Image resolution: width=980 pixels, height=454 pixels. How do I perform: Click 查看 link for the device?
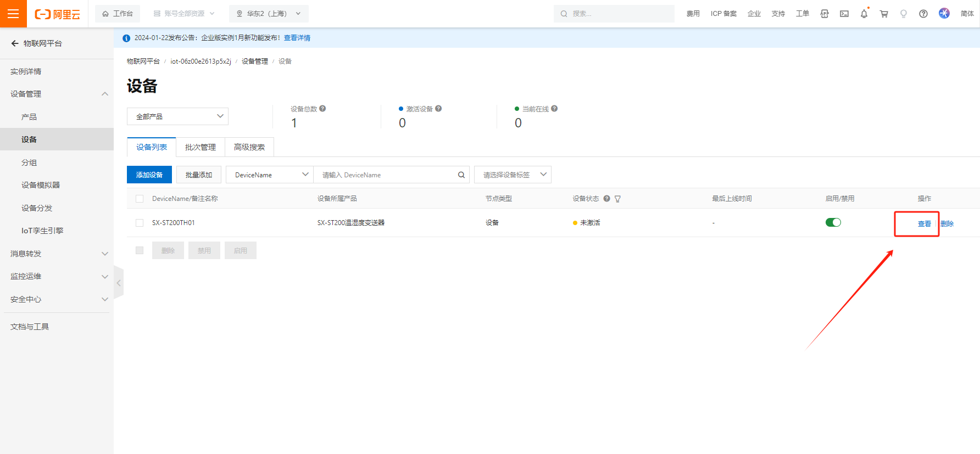click(924, 224)
